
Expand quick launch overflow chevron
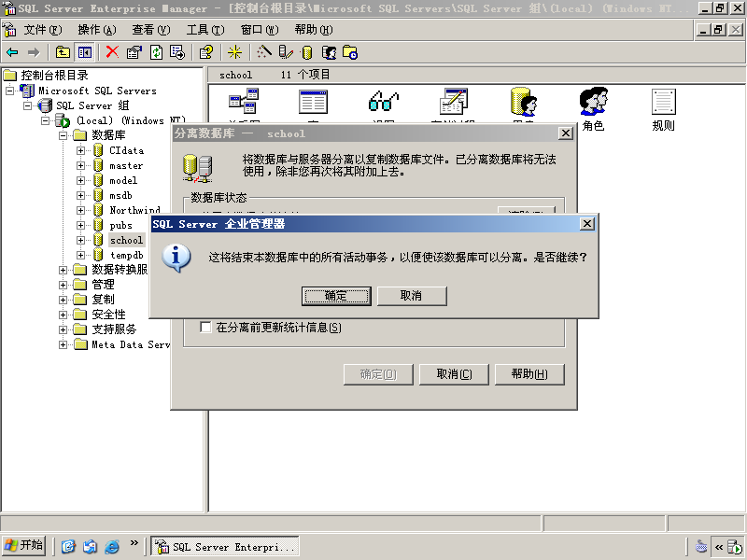[x=134, y=542]
